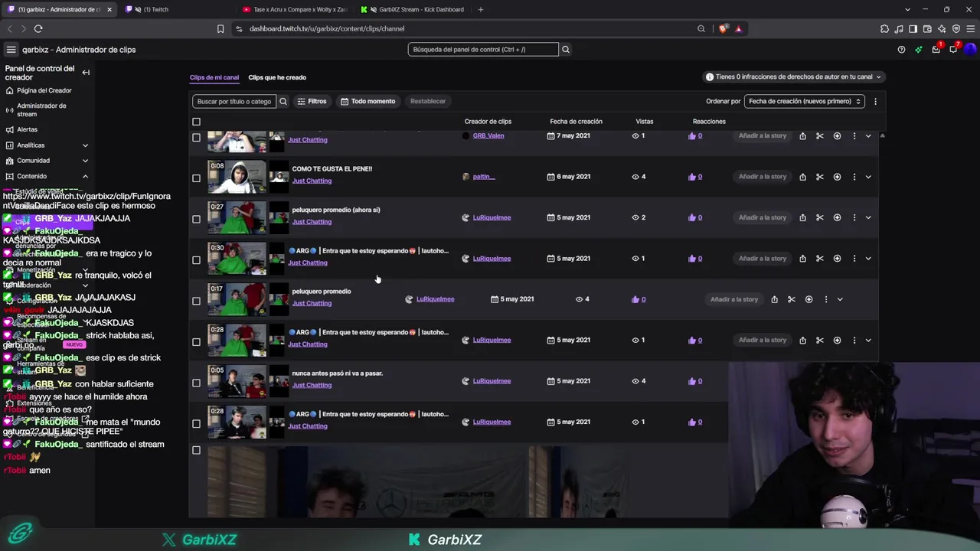Expand the copyright infractions notice dropdown
Viewport: 980px width, 551px height.
794,77
